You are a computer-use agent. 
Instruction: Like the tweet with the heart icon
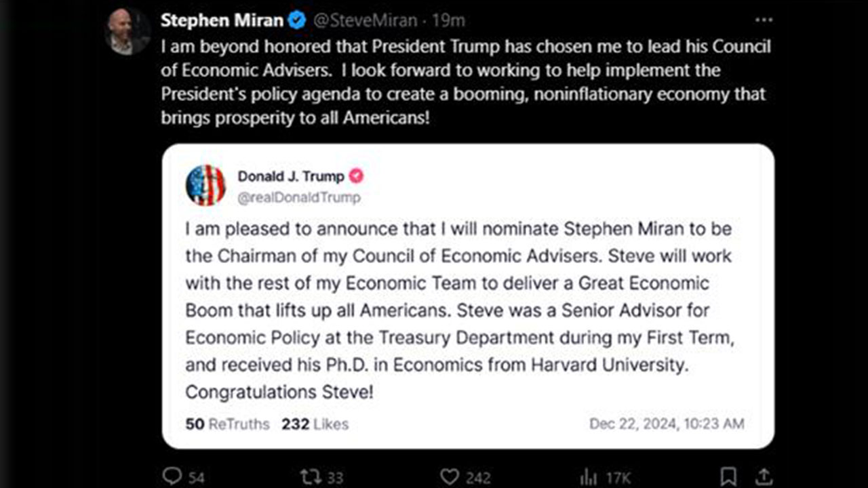(x=450, y=477)
